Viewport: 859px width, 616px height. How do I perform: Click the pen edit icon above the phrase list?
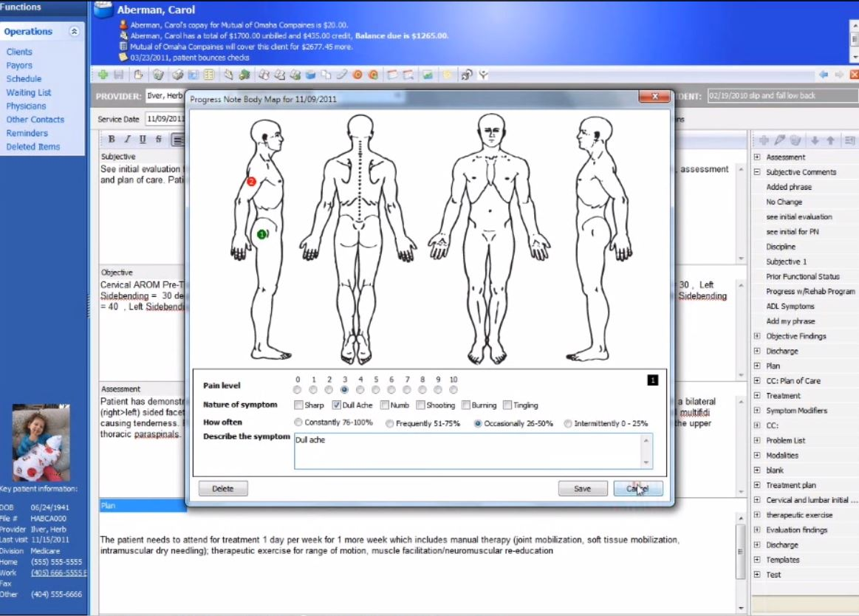[779, 140]
